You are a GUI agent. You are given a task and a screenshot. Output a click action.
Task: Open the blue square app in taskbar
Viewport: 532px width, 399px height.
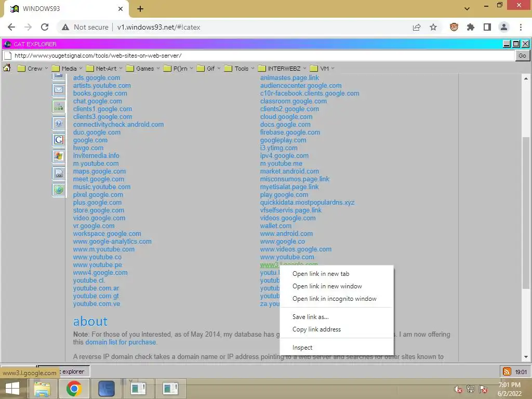[107, 389]
